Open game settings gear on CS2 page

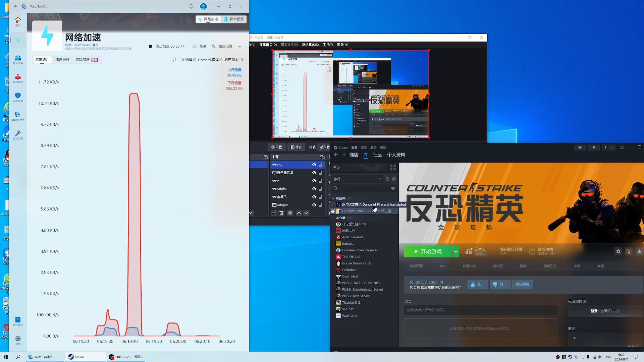(x=618, y=251)
